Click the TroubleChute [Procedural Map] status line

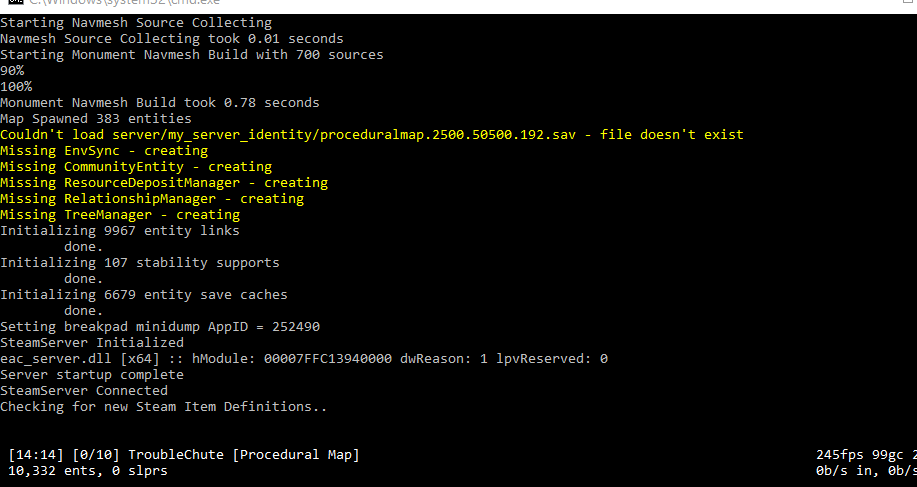coord(184,455)
